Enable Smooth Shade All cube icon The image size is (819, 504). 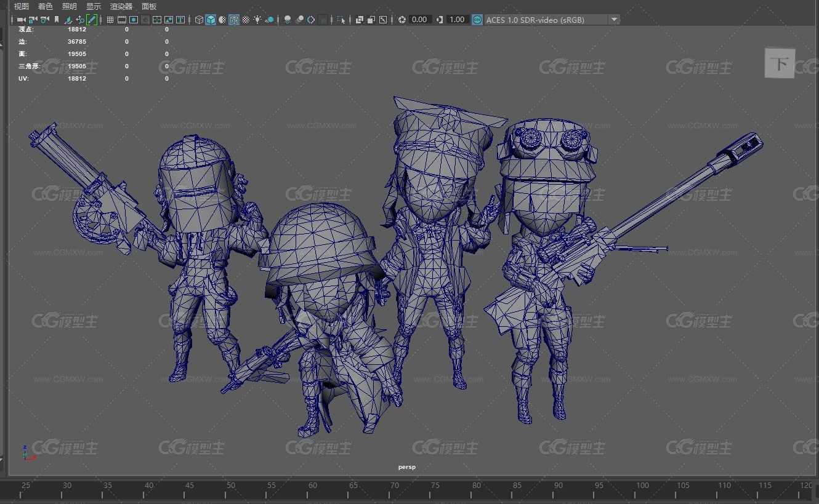click(x=211, y=20)
